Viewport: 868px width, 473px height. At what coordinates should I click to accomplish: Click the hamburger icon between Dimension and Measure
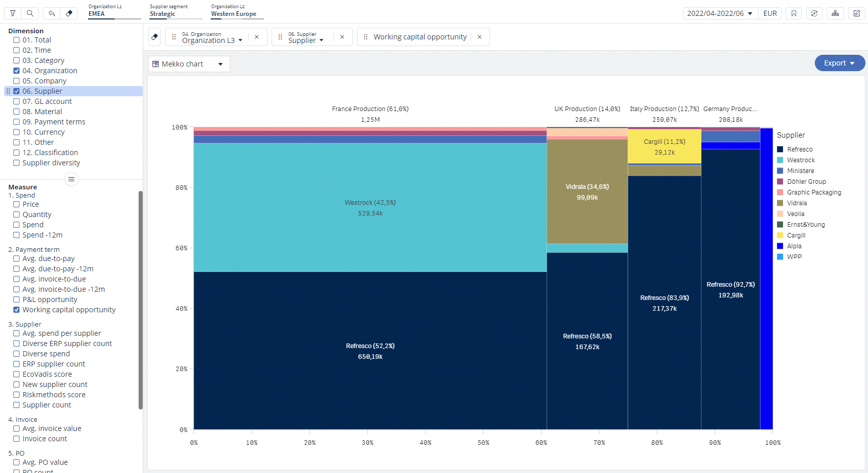point(72,179)
